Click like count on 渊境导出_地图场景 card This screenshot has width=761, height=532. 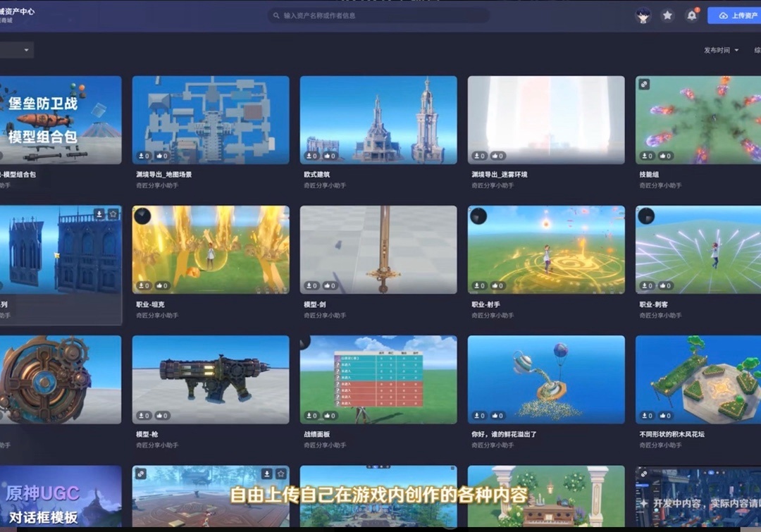coord(162,156)
